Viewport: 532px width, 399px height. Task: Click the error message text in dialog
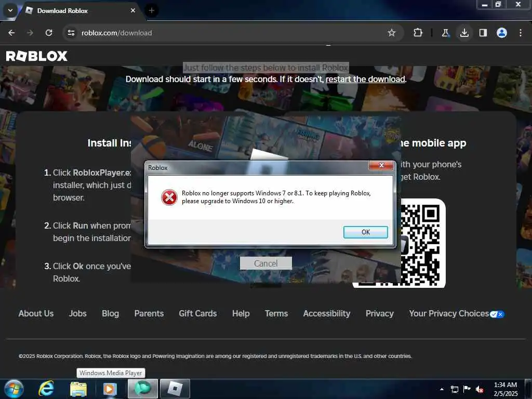pyautogui.click(x=276, y=197)
